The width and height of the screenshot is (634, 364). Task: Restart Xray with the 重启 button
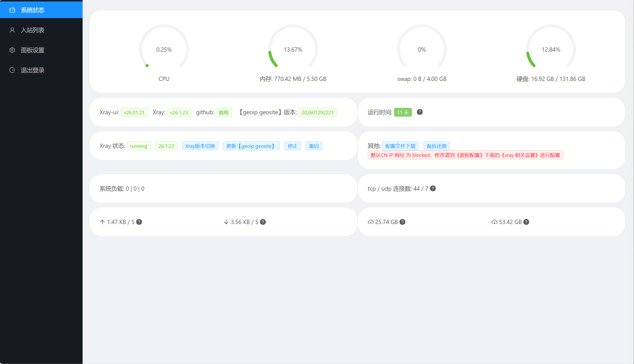pyautogui.click(x=314, y=146)
